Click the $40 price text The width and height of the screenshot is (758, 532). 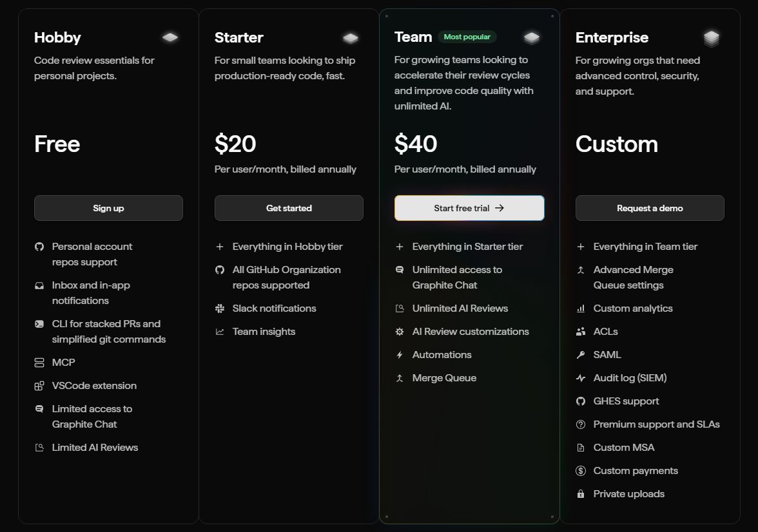(416, 144)
